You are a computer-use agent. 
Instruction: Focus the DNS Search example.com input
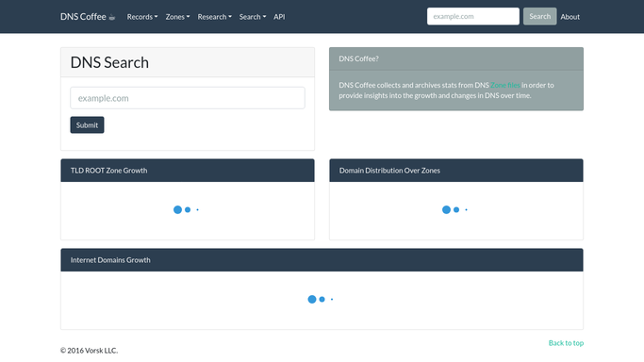point(188,98)
